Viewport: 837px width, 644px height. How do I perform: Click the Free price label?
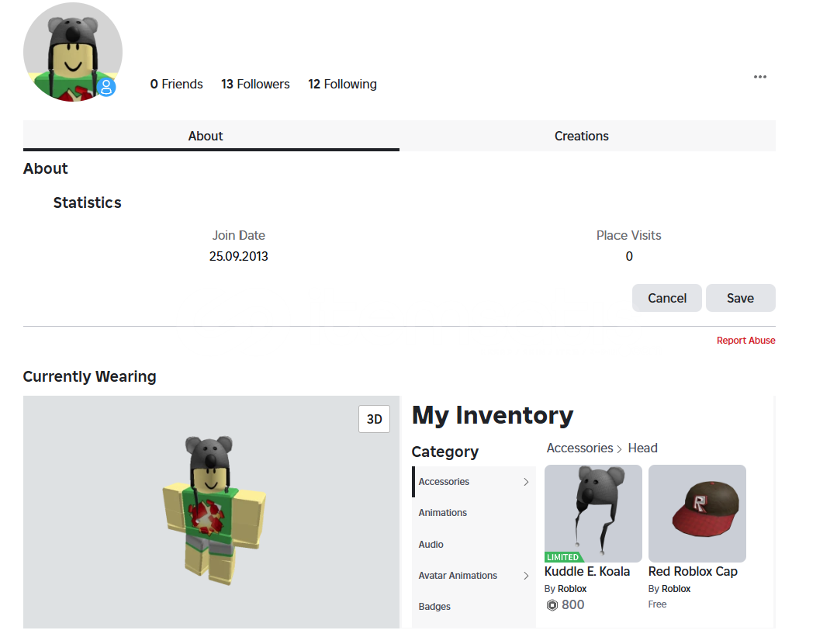[x=657, y=604]
